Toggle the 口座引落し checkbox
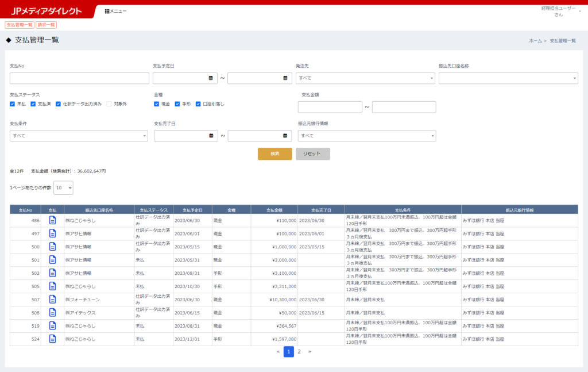Screen dimensions: 588x372 point(198,104)
